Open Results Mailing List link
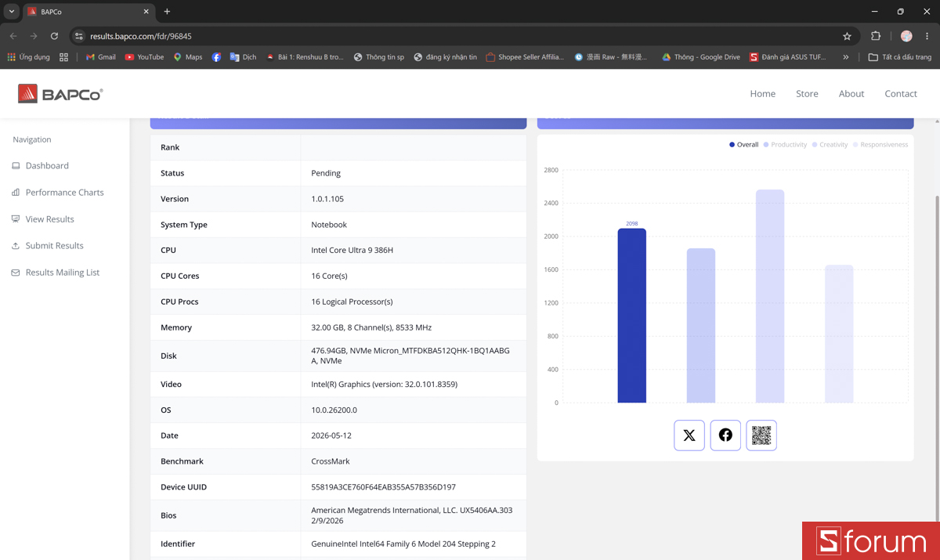The height and width of the screenshot is (560, 940). click(x=63, y=273)
